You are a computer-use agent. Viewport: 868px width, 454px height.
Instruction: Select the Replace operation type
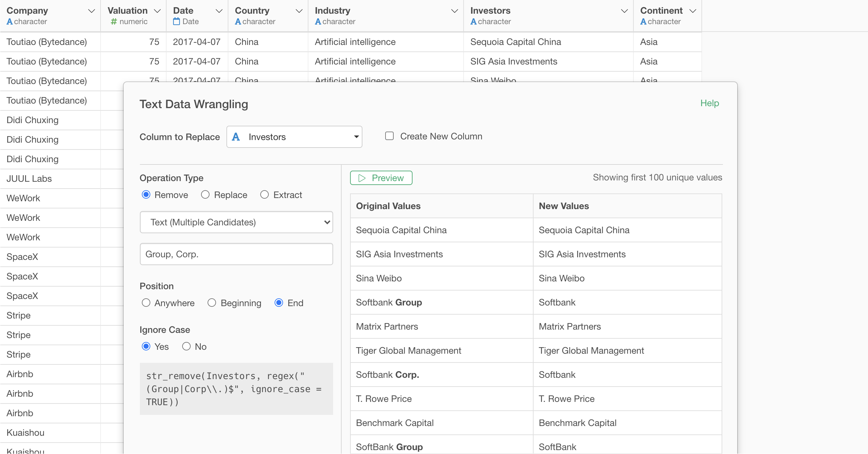coord(205,195)
